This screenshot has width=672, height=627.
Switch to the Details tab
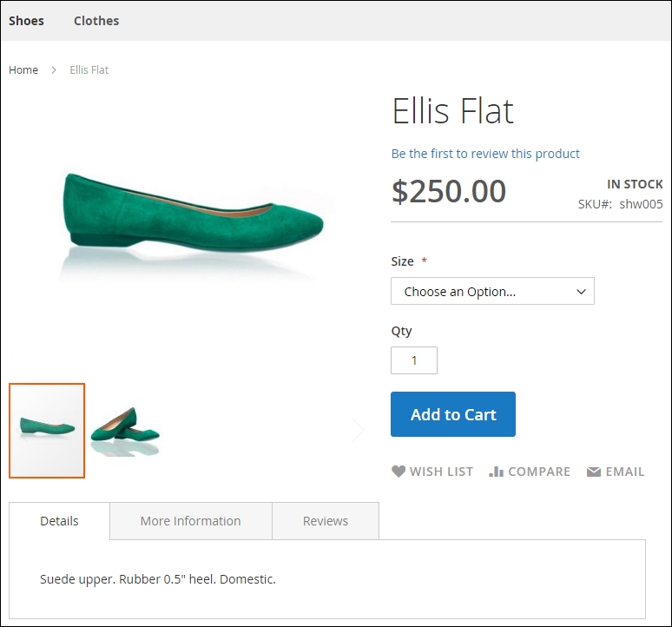tap(59, 521)
